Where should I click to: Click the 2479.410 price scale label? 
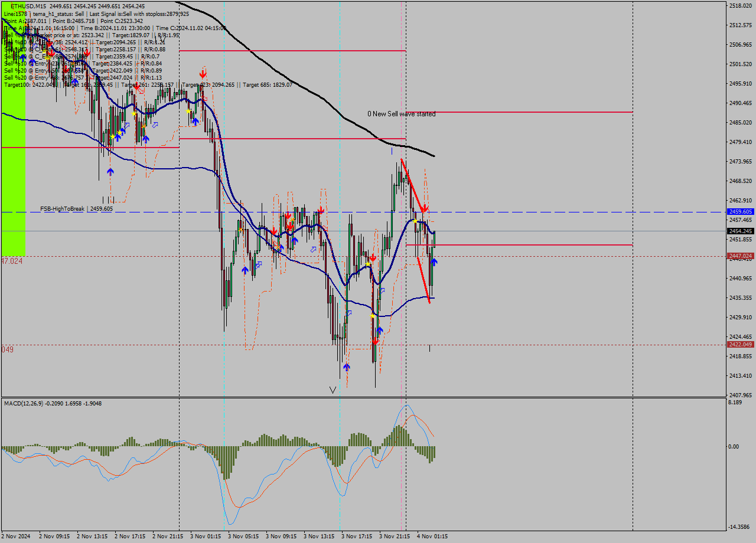click(x=740, y=142)
